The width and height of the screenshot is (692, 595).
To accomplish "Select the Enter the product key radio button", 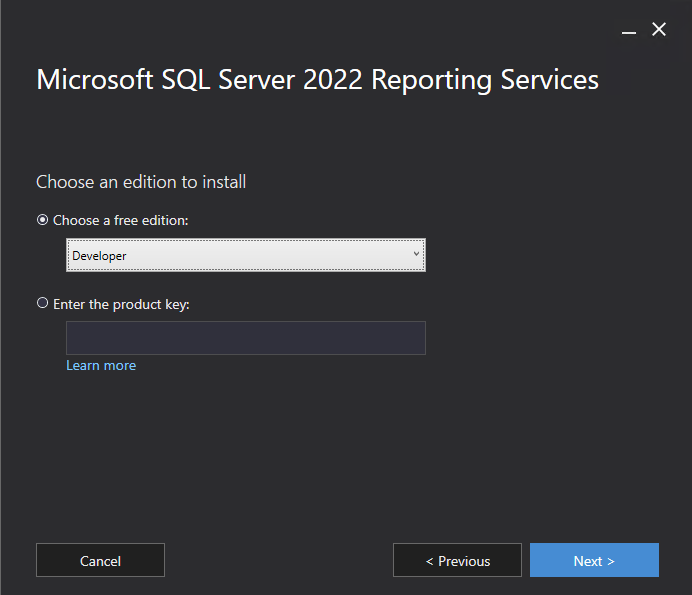I will 42,303.
